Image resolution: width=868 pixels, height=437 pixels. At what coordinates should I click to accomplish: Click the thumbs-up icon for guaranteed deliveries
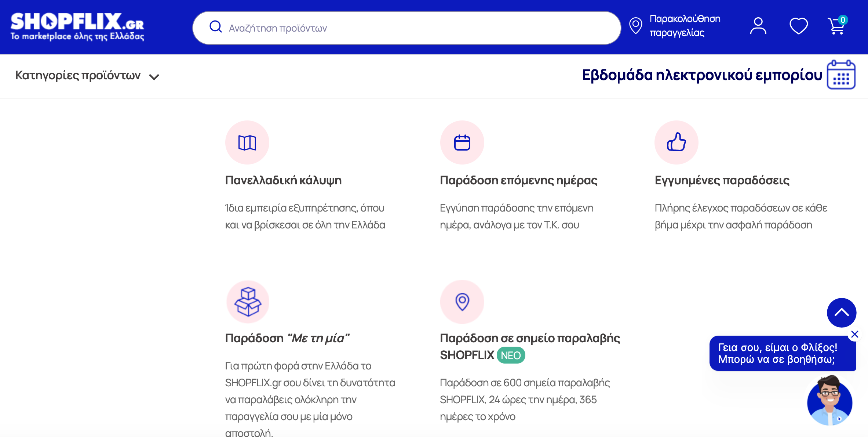(x=676, y=142)
